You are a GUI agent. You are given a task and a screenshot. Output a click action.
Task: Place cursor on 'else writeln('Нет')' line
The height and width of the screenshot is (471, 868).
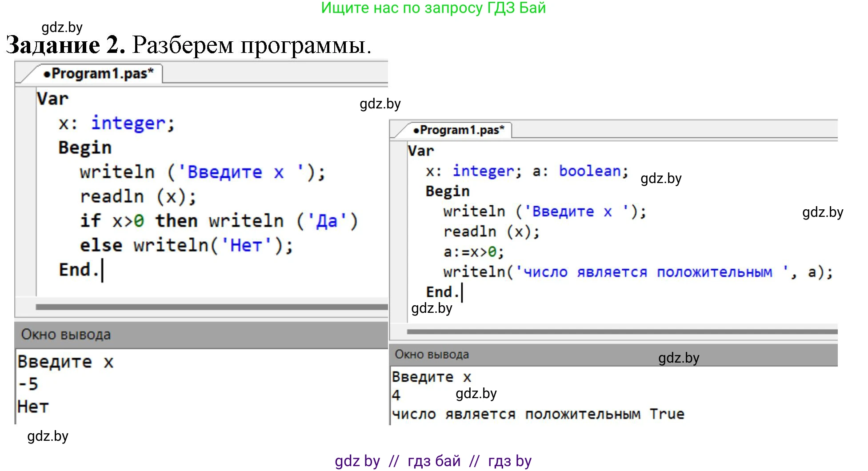186,245
